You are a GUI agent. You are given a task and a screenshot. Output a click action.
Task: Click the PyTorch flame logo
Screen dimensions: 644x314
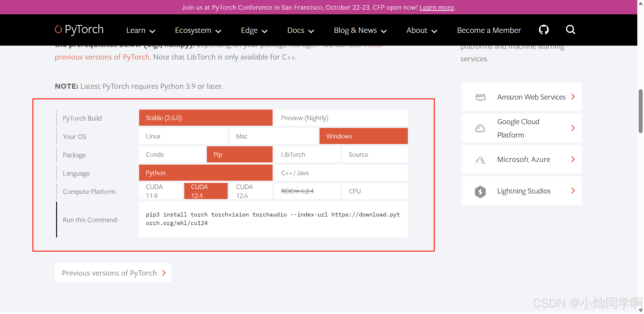[x=58, y=29]
